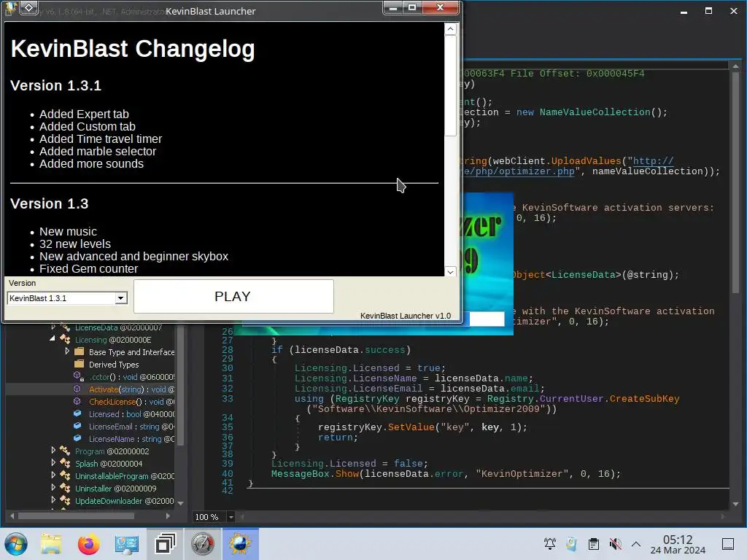Click the CheckLicense() method icon
Screen dimensions: 747x560
tap(77, 402)
